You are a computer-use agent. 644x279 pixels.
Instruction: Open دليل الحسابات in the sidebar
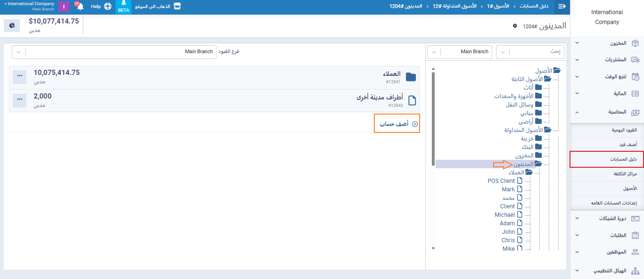click(x=607, y=160)
